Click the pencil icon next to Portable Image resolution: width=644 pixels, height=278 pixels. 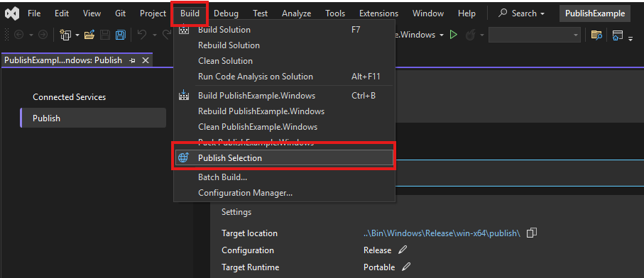(x=406, y=267)
